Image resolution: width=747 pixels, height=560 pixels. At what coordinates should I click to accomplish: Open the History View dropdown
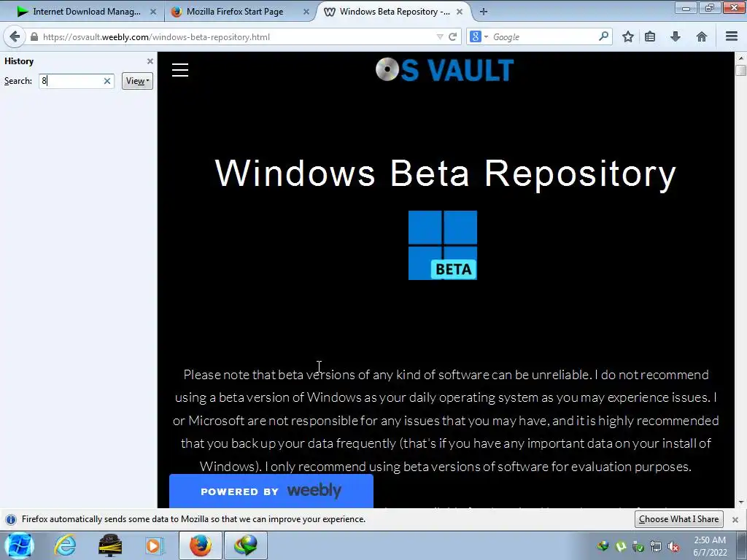click(137, 81)
